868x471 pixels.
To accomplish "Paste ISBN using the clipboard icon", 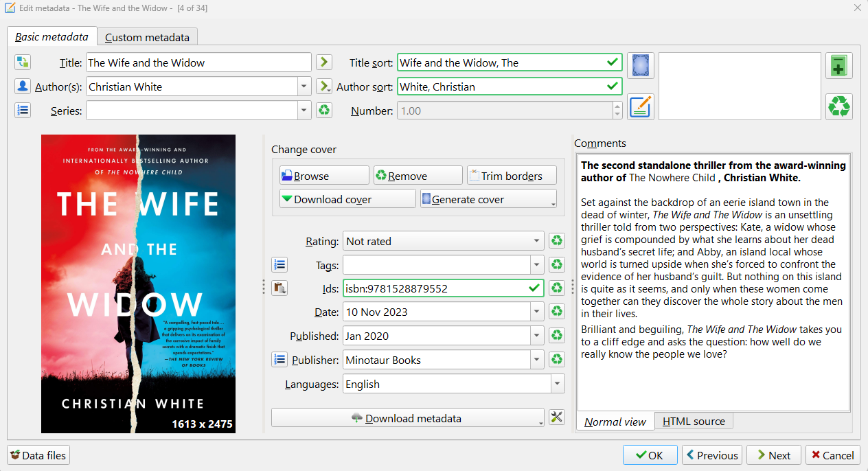I will pyautogui.click(x=279, y=288).
